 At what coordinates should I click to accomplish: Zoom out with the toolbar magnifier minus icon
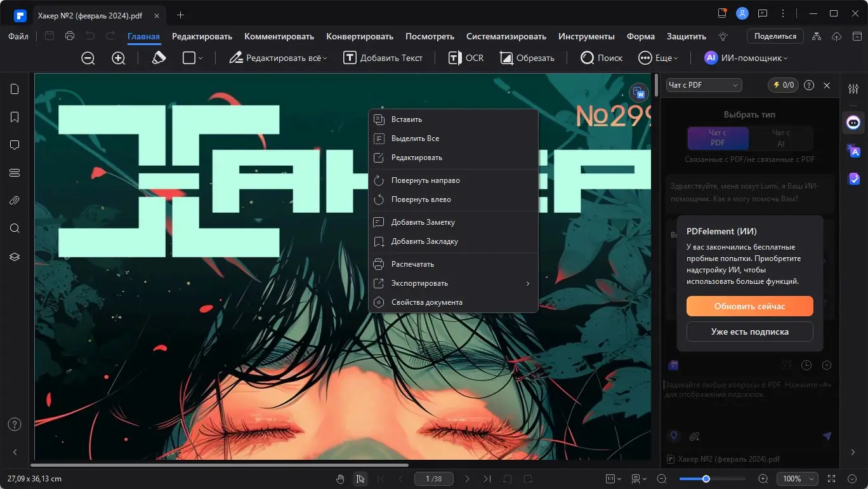[x=88, y=58]
